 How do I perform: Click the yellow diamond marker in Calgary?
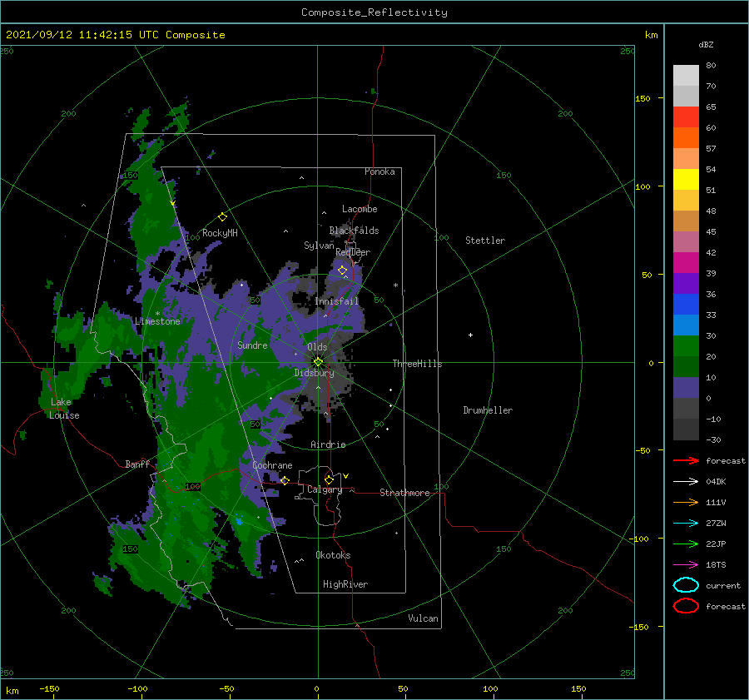pyautogui.click(x=329, y=479)
